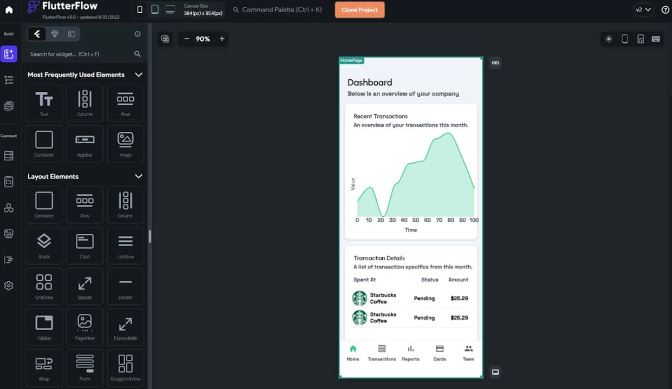Open the Command Palette search
672x389 pixels.
click(277, 9)
